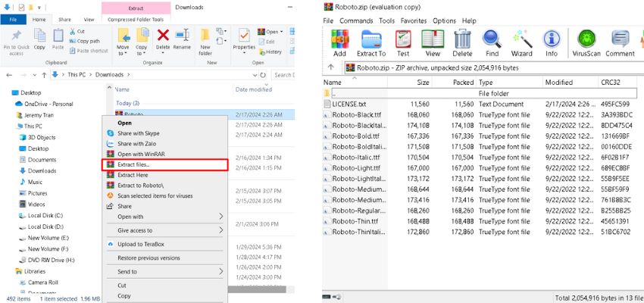Click the WinRAR archive path field
Screen dimensions: 644x303
click(494, 67)
